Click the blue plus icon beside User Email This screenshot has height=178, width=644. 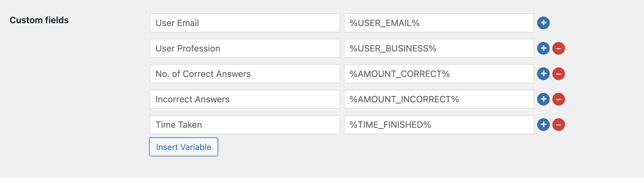click(543, 23)
